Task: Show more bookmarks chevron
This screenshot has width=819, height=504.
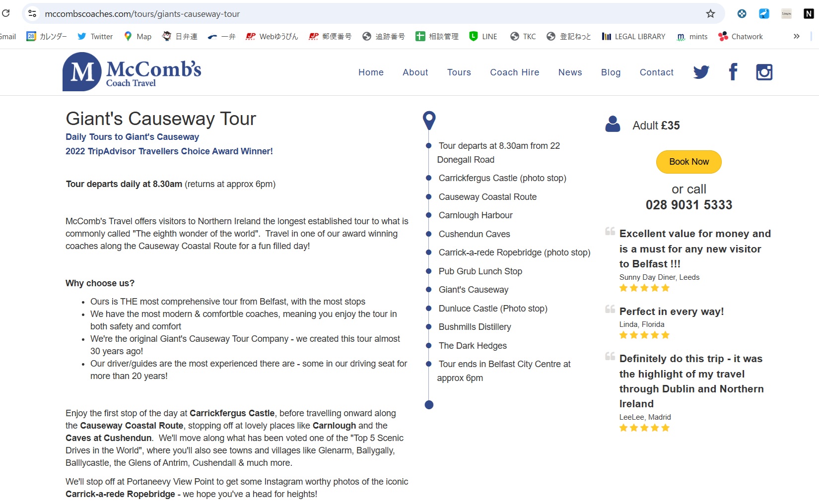Action: coord(796,36)
